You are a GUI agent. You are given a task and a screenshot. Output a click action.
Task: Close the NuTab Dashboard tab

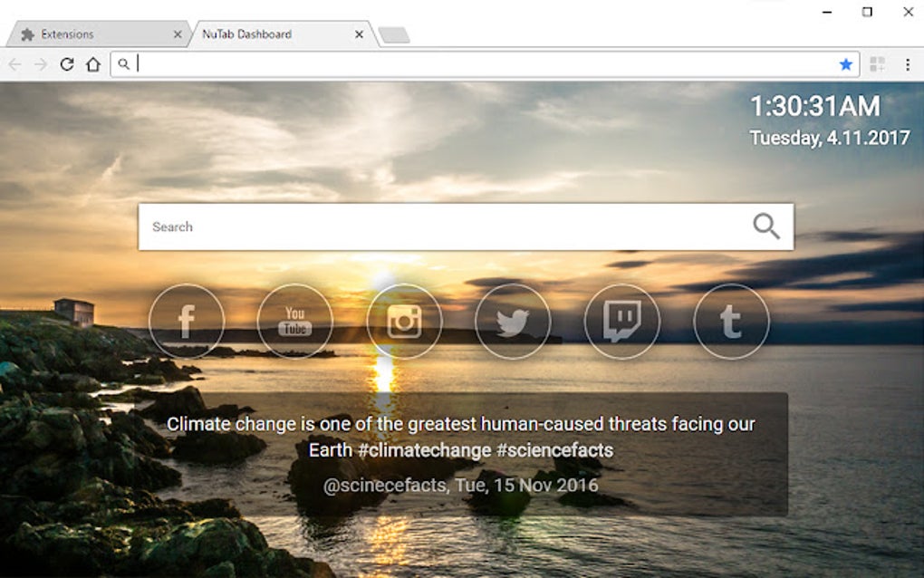[359, 34]
